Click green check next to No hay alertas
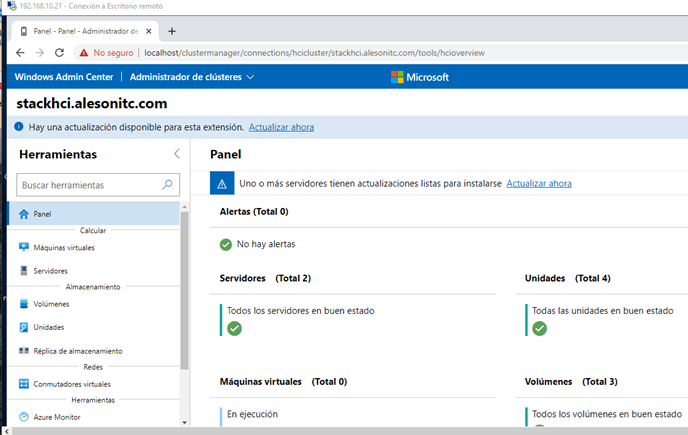 pyautogui.click(x=226, y=244)
